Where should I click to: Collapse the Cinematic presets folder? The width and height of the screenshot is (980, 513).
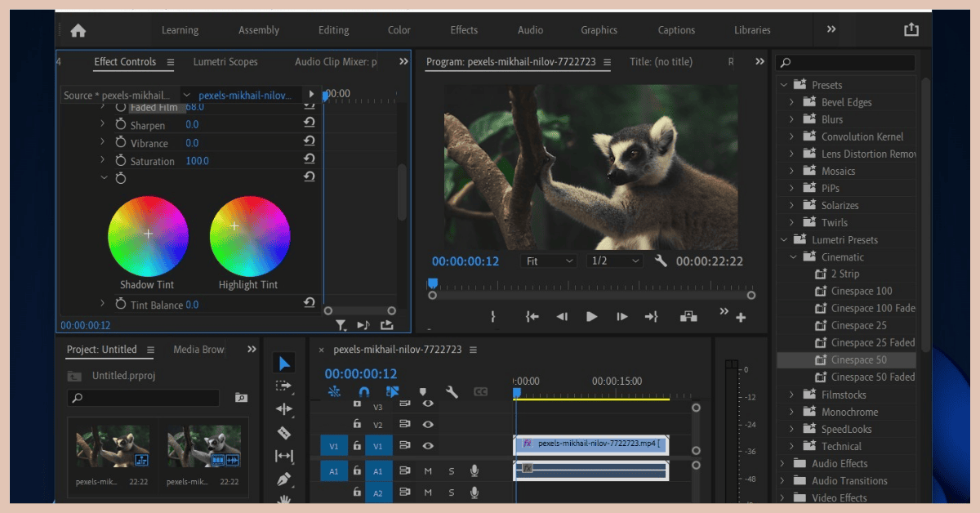pyautogui.click(x=791, y=257)
